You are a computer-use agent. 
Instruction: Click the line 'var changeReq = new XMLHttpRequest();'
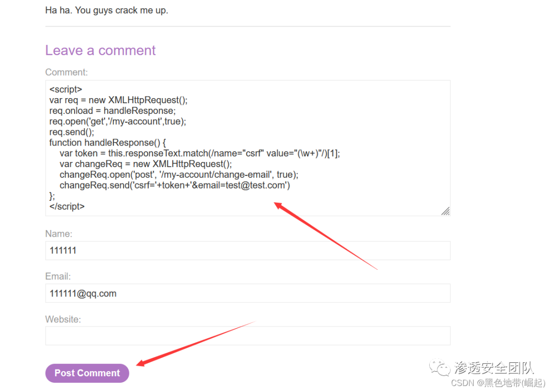146,164
